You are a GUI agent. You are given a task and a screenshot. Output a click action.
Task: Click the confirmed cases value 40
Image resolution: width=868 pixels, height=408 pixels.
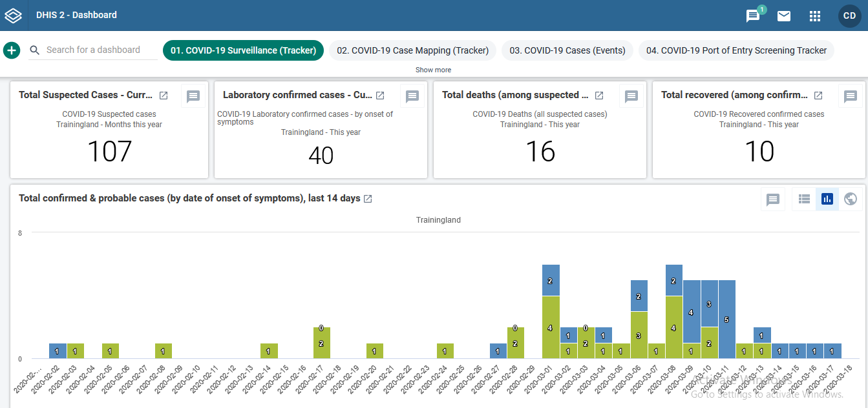pos(321,156)
